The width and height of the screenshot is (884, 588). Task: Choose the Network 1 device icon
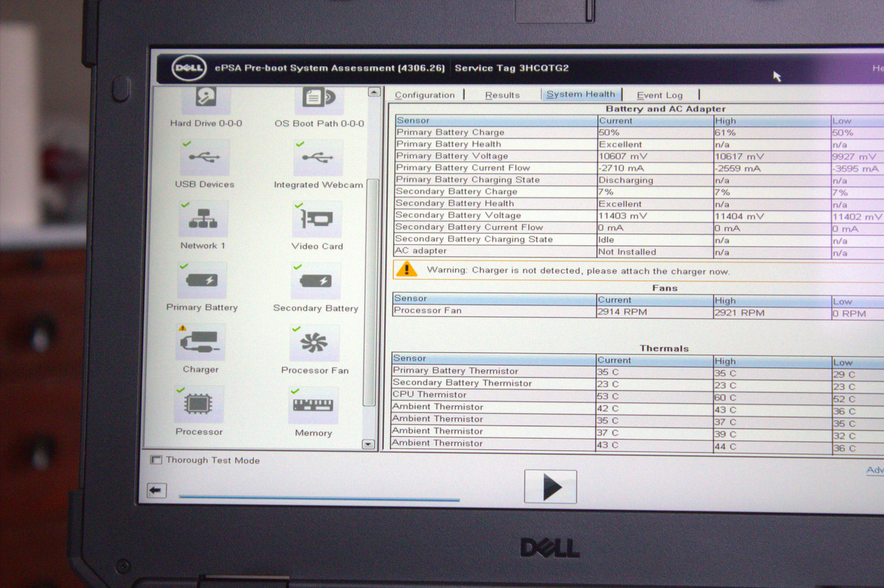coord(203,219)
